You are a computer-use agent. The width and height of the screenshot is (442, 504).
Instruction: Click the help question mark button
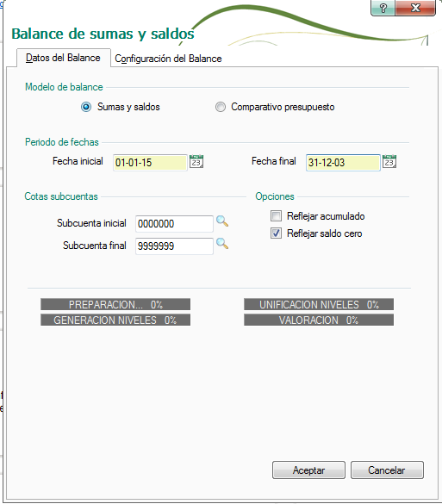[383, 8]
